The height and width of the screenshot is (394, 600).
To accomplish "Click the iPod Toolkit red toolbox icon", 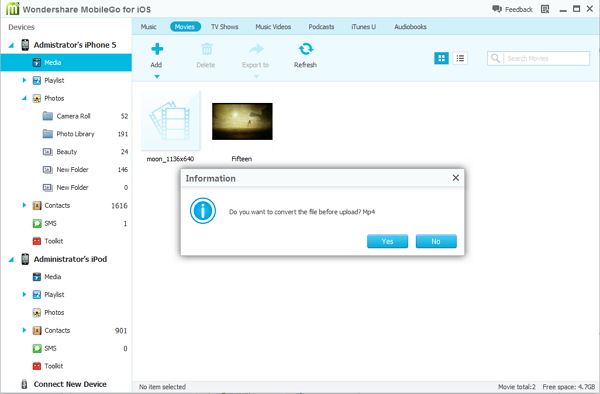I will click(37, 366).
